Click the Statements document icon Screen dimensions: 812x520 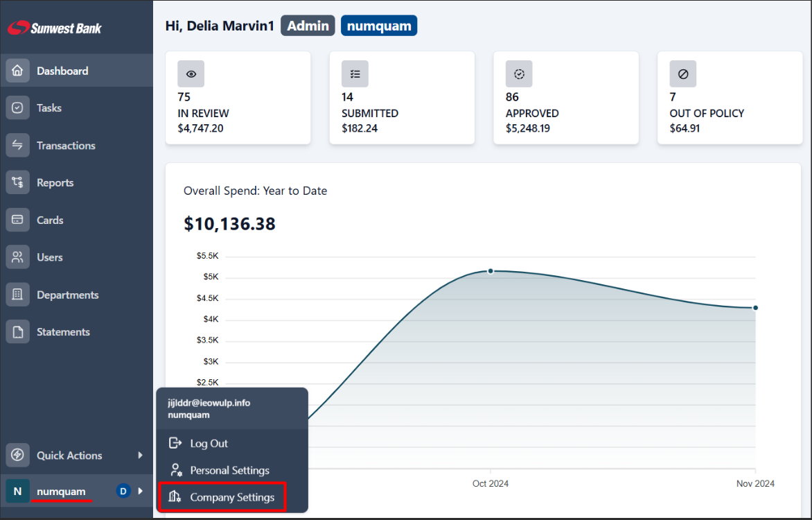[x=17, y=332]
